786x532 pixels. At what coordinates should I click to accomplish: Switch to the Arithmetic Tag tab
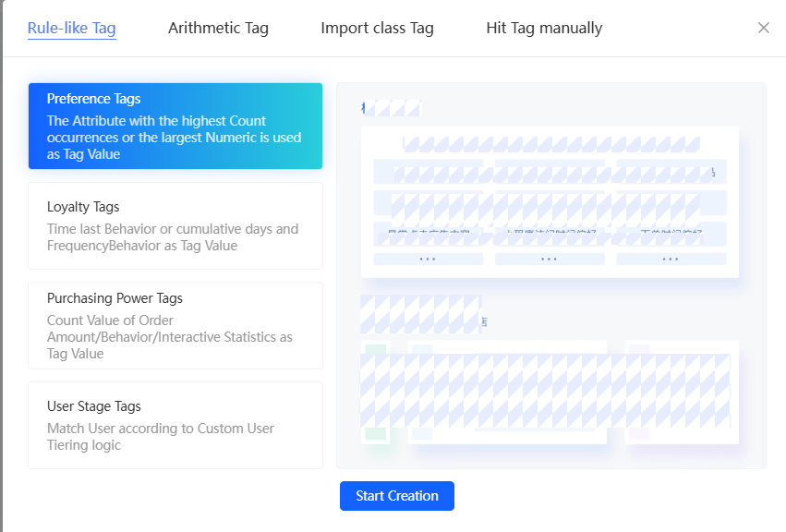(218, 28)
